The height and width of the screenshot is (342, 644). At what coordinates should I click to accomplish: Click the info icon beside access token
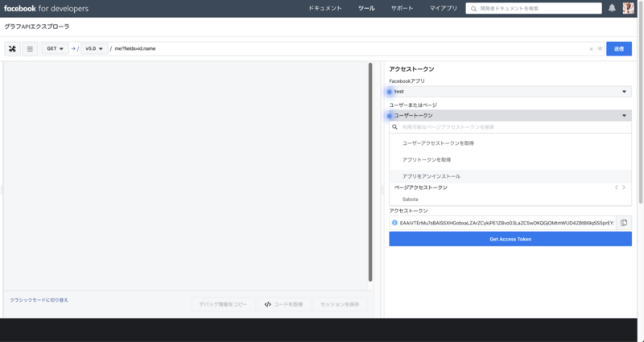(x=394, y=223)
